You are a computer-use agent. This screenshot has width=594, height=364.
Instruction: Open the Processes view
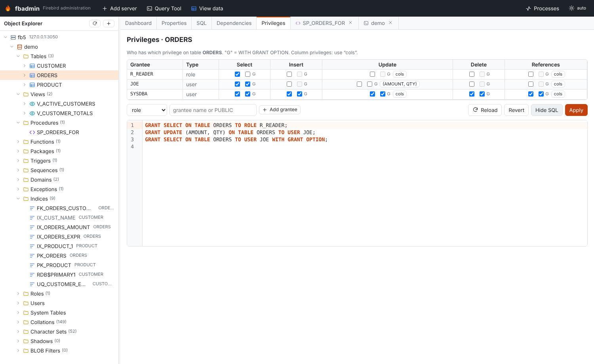click(542, 8)
